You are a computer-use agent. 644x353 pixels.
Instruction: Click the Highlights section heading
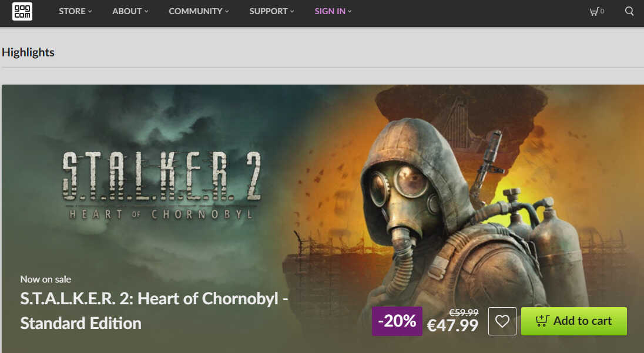pos(28,52)
